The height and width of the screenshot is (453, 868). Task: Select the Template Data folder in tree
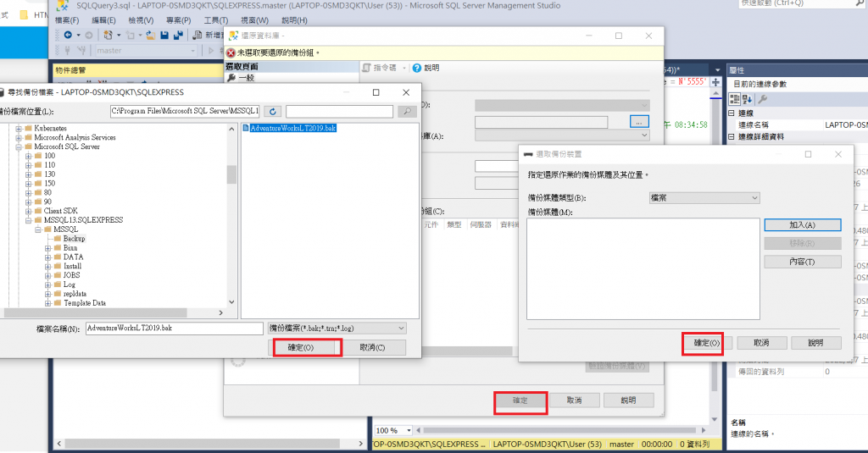tap(84, 303)
